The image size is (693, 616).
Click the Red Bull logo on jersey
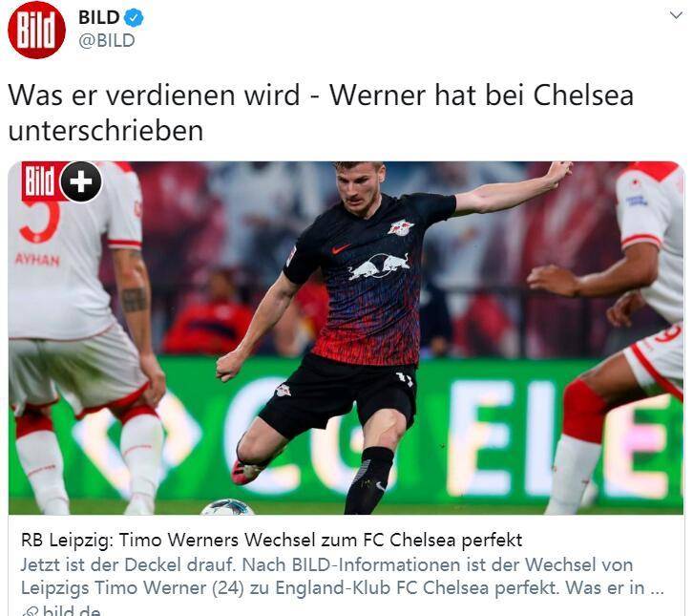[x=379, y=266]
